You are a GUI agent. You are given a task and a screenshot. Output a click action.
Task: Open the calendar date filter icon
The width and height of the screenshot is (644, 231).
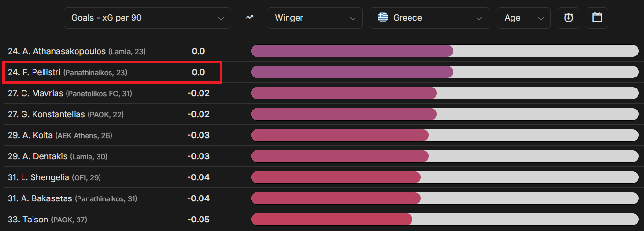pyautogui.click(x=597, y=18)
